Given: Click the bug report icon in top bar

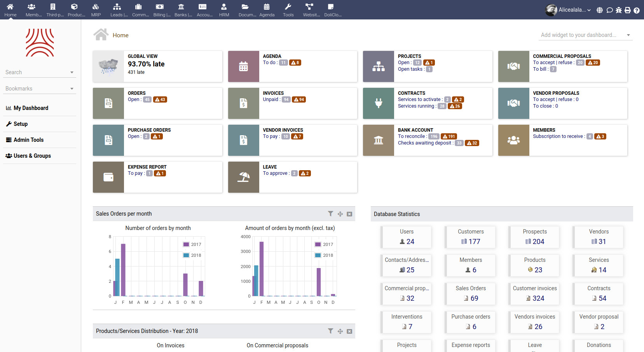Looking at the screenshot, I should click(x=618, y=10).
